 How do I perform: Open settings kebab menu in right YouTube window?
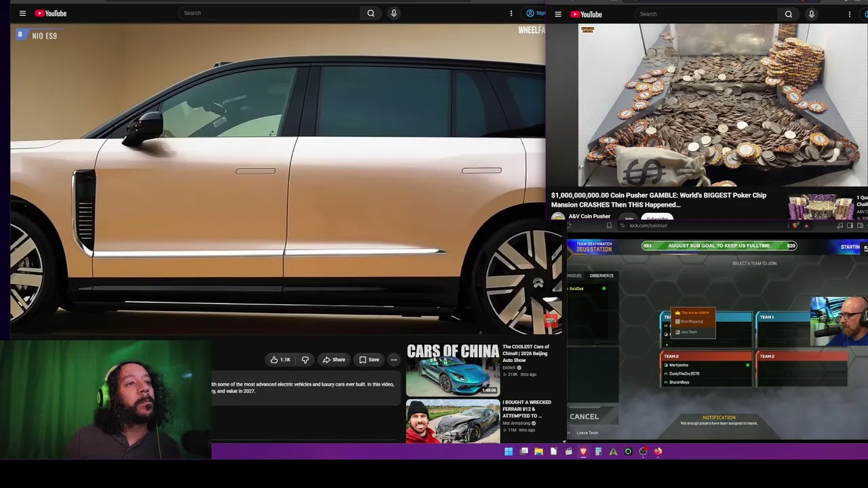tap(850, 14)
